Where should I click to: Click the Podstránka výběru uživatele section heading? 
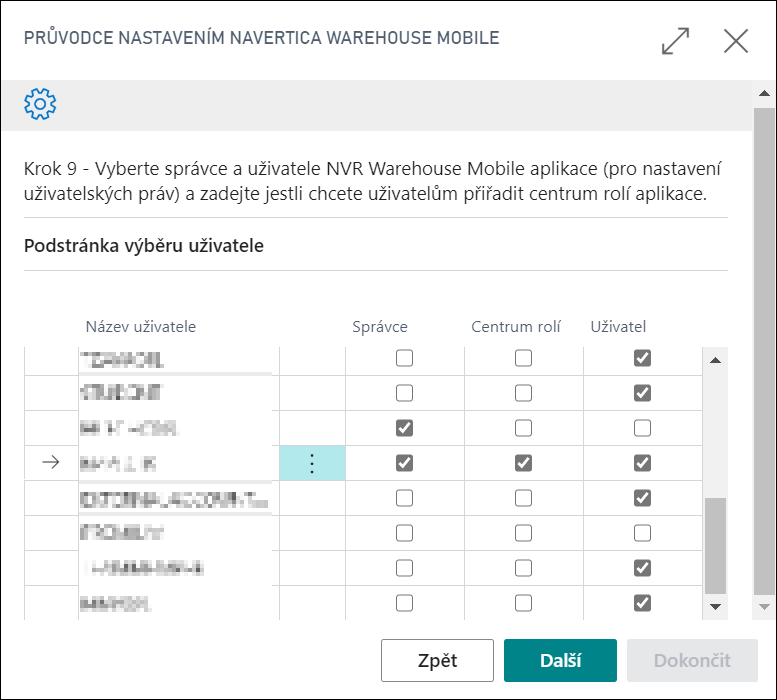coord(144,246)
